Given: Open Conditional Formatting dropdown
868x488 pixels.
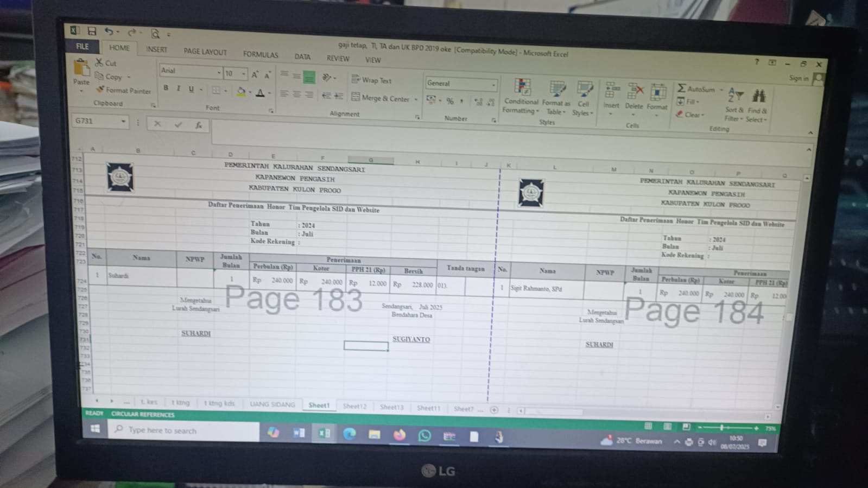Looking at the screenshot, I should [x=521, y=98].
